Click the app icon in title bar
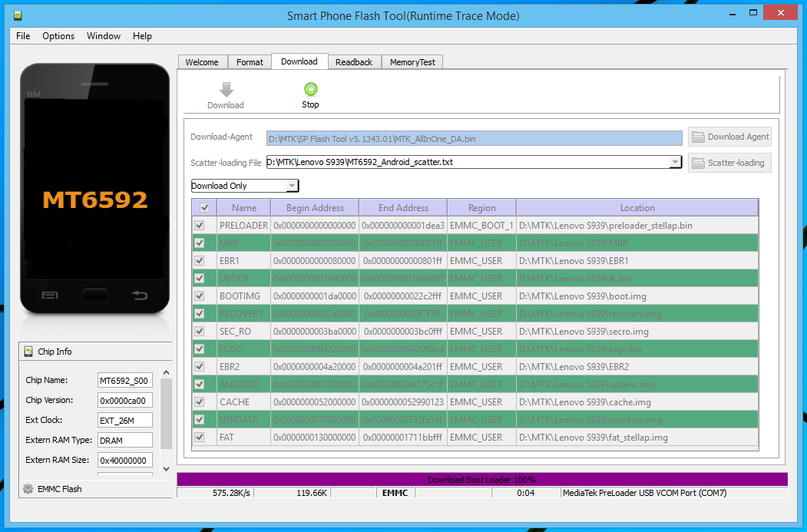The image size is (807, 532). pyautogui.click(x=18, y=15)
